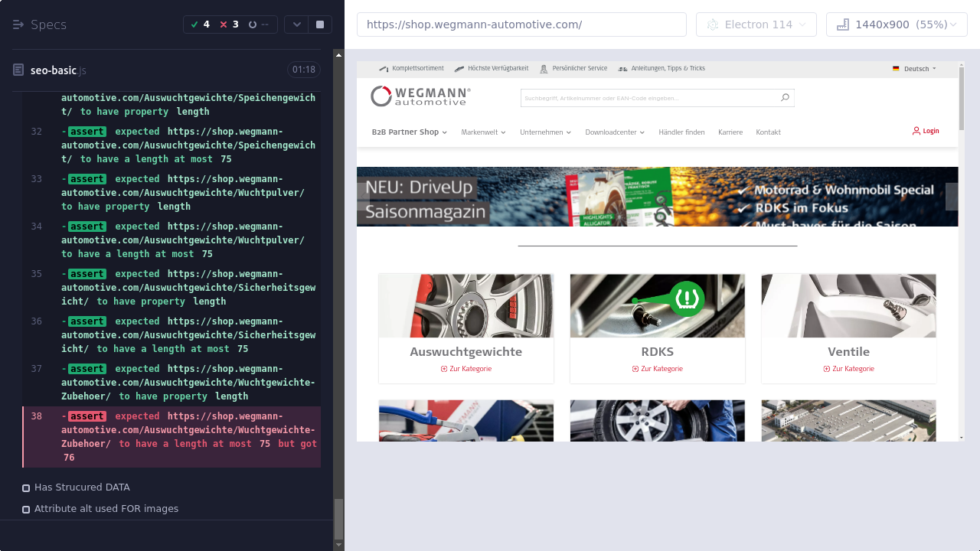Click the seo-basic.js spec file icon
Image resolution: width=980 pixels, height=551 pixels.
tap(18, 70)
